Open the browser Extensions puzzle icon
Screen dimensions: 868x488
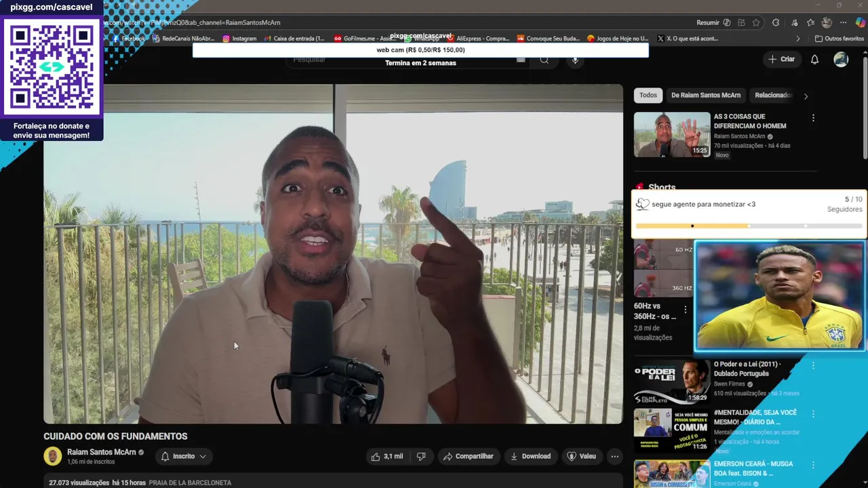(776, 22)
